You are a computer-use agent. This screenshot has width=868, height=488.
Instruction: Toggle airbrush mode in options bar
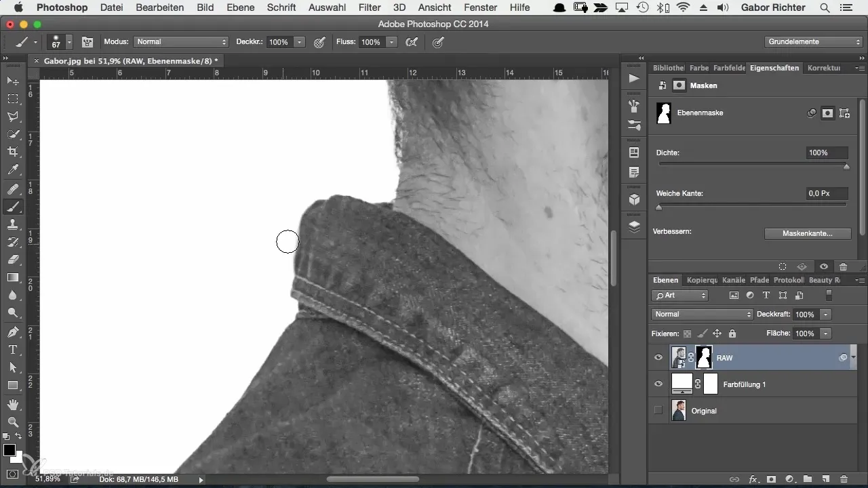[x=411, y=42]
